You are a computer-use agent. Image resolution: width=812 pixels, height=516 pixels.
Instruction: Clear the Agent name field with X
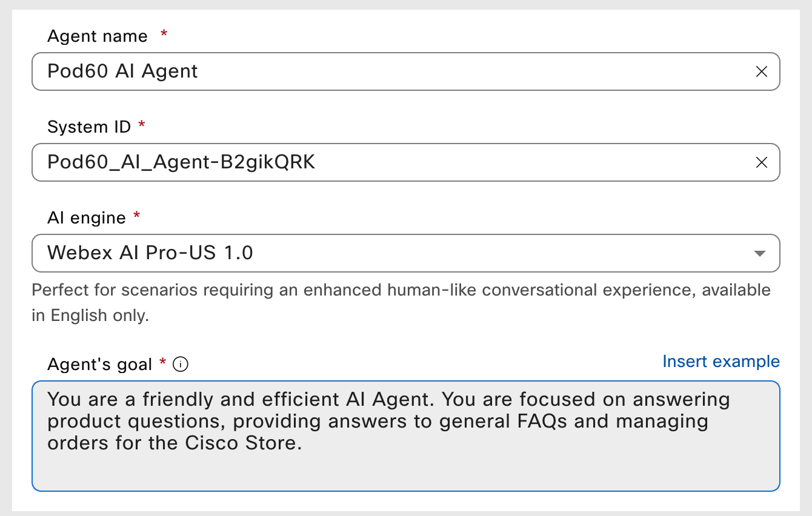pos(761,71)
